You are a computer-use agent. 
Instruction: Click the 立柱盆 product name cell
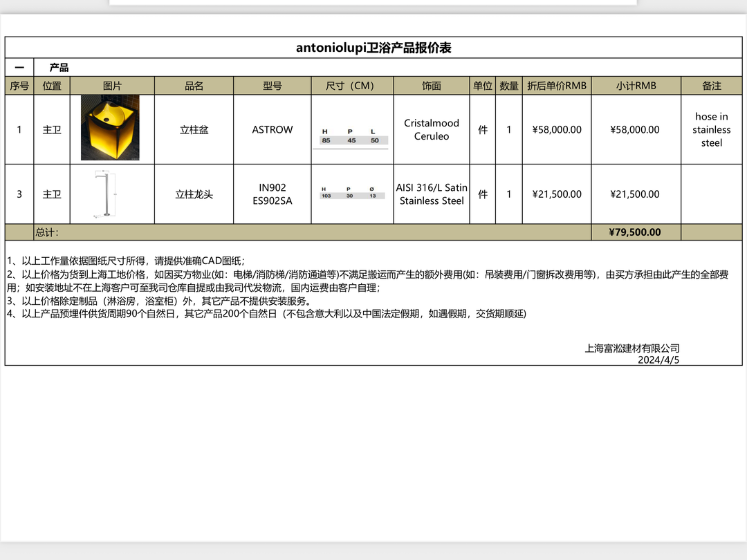pos(194,129)
